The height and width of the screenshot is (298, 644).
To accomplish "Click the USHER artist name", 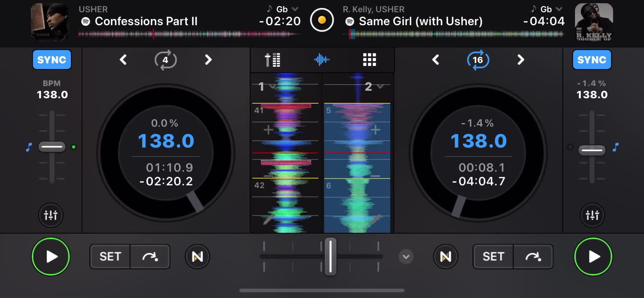I will [93, 9].
